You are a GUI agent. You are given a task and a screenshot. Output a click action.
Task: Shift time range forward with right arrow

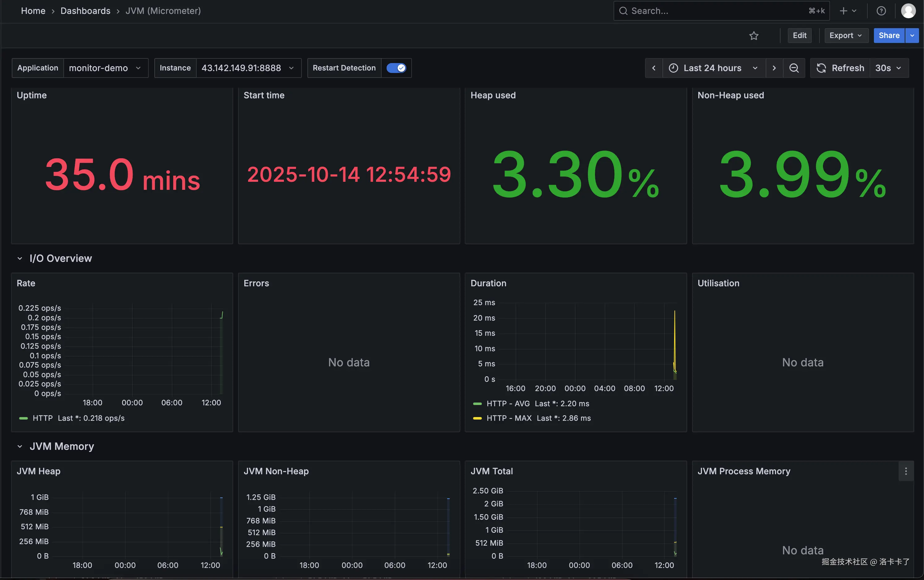pyautogui.click(x=774, y=68)
